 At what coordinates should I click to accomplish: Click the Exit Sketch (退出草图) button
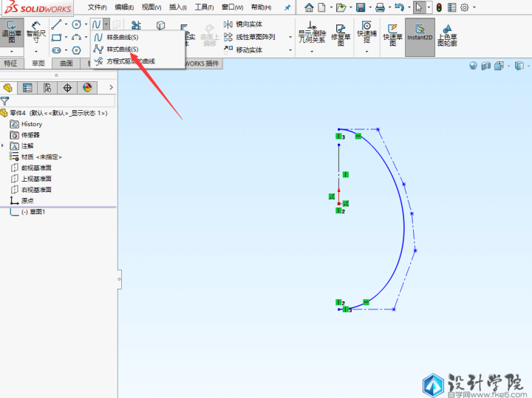(x=11, y=32)
